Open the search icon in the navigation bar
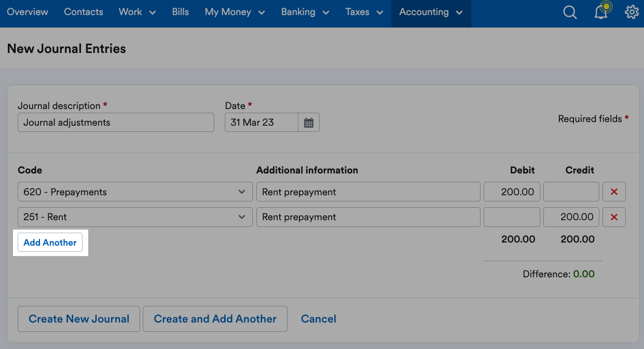The image size is (644, 349). coord(570,12)
